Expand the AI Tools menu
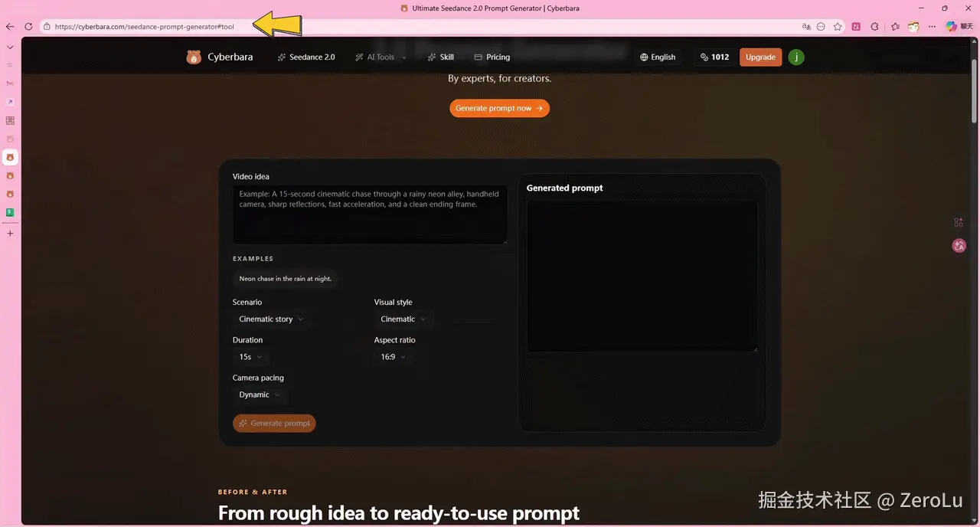This screenshot has height=527, width=980. pyautogui.click(x=381, y=57)
